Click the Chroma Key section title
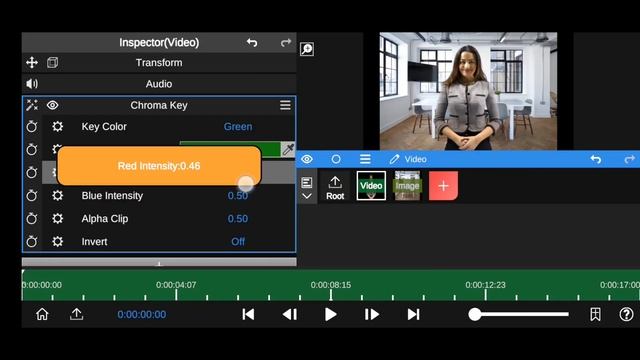640x360 pixels. pos(159,105)
